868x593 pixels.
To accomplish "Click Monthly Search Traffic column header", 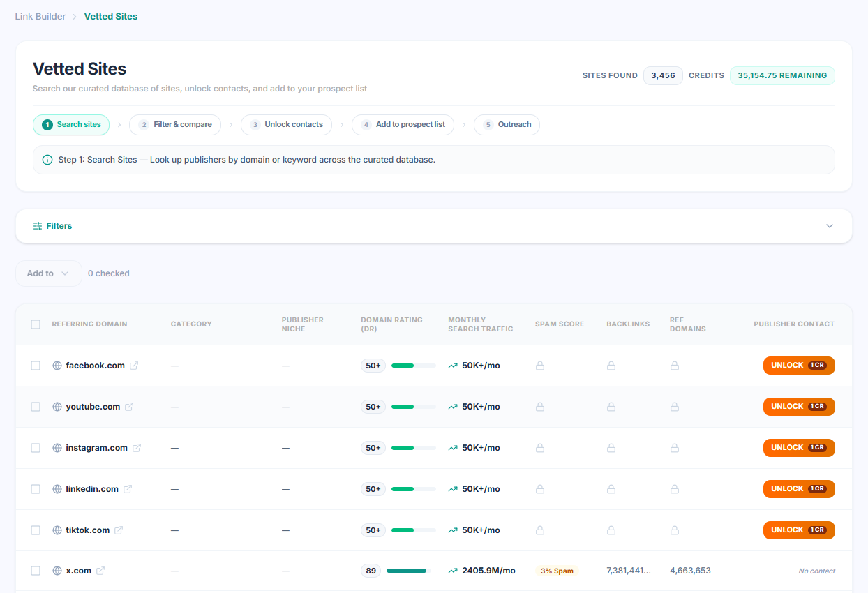I will coord(480,324).
